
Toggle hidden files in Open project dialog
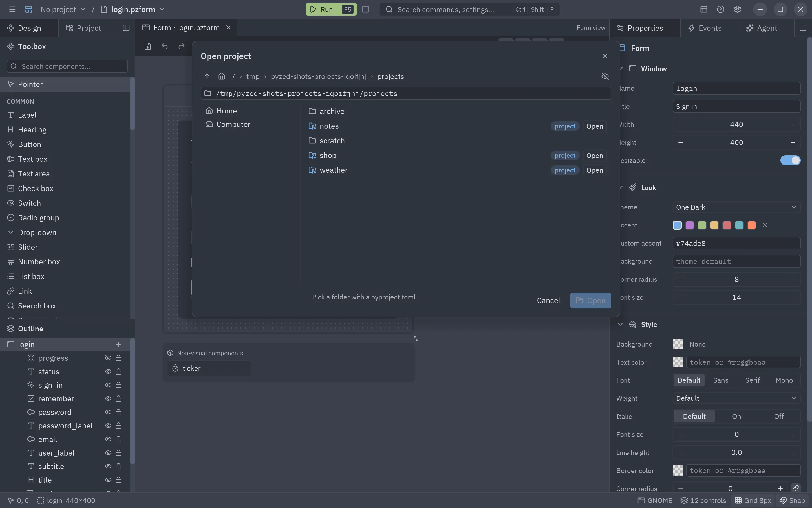(605, 76)
